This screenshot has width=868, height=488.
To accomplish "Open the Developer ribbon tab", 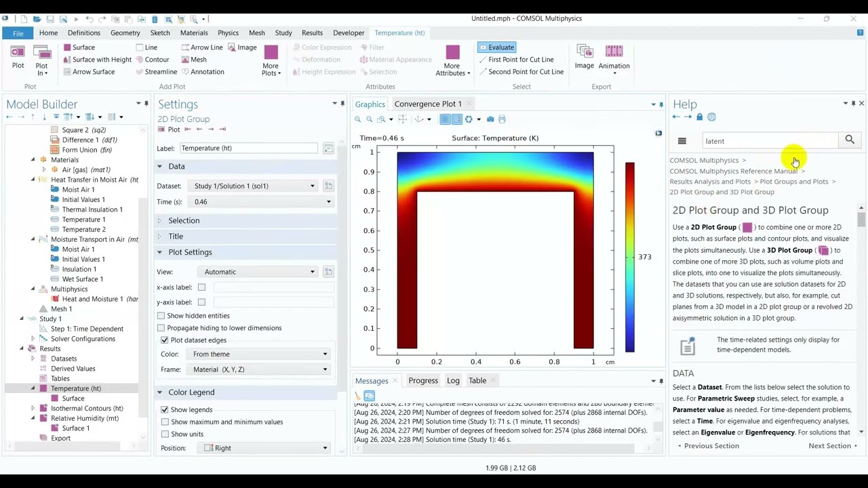I will coord(349,33).
